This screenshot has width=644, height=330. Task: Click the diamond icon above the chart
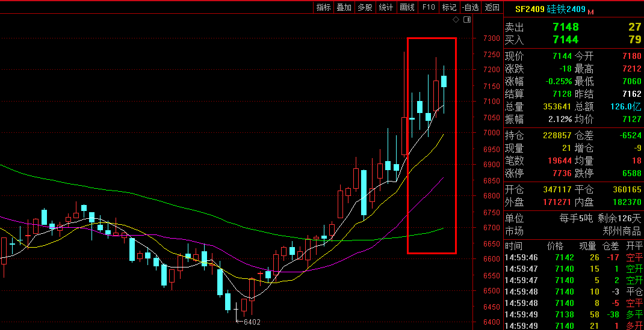[x=456, y=20]
